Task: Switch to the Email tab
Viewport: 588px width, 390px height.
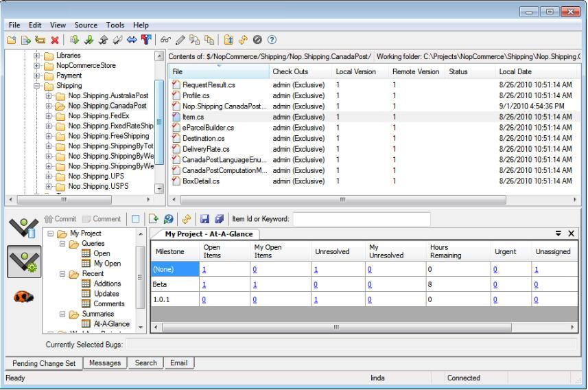Action: pos(179,363)
